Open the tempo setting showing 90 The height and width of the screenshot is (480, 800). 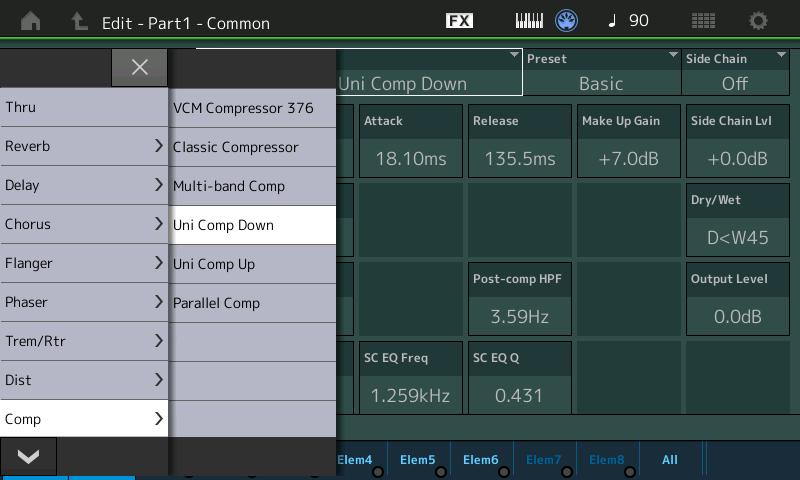pyautogui.click(x=627, y=21)
